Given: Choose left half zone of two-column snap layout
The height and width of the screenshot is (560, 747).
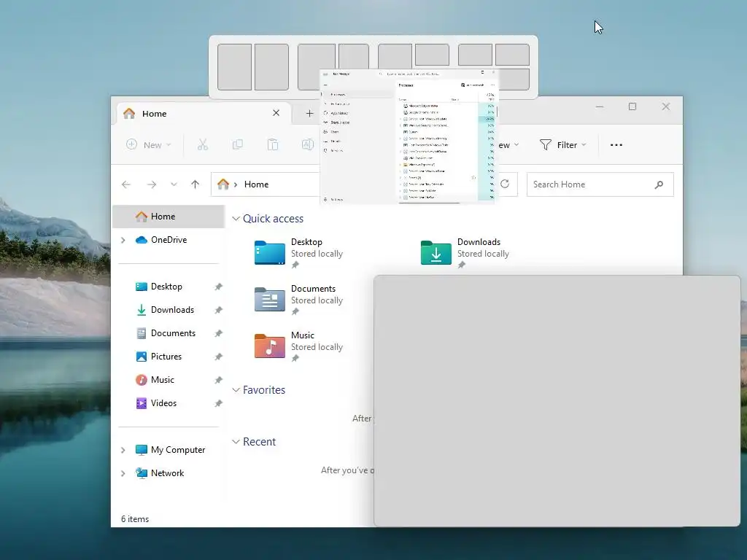Looking at the screenshot, I should pos(234,66).
